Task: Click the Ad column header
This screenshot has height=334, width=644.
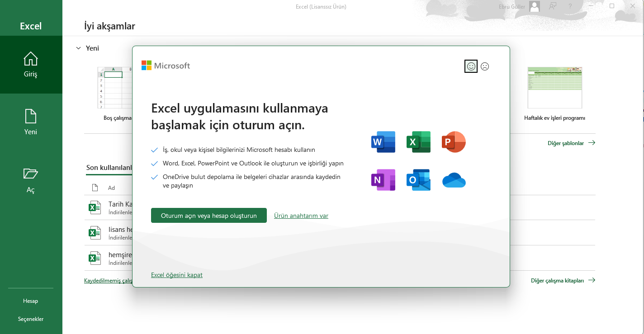Action: pyautogui.click(x=111, y=188)
